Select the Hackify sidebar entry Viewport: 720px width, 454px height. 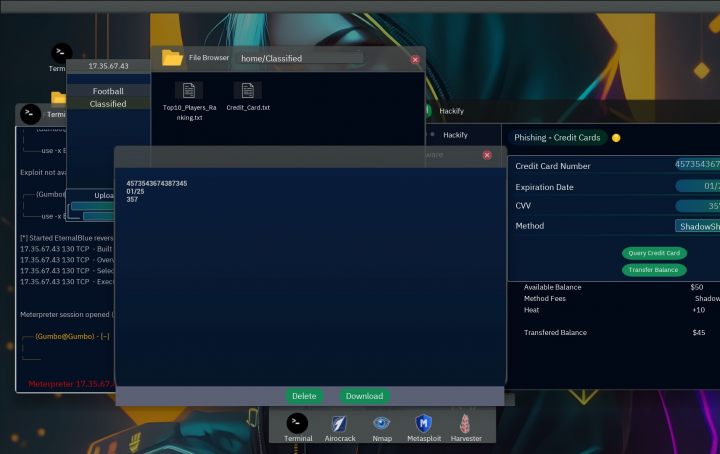click(455, 134)
